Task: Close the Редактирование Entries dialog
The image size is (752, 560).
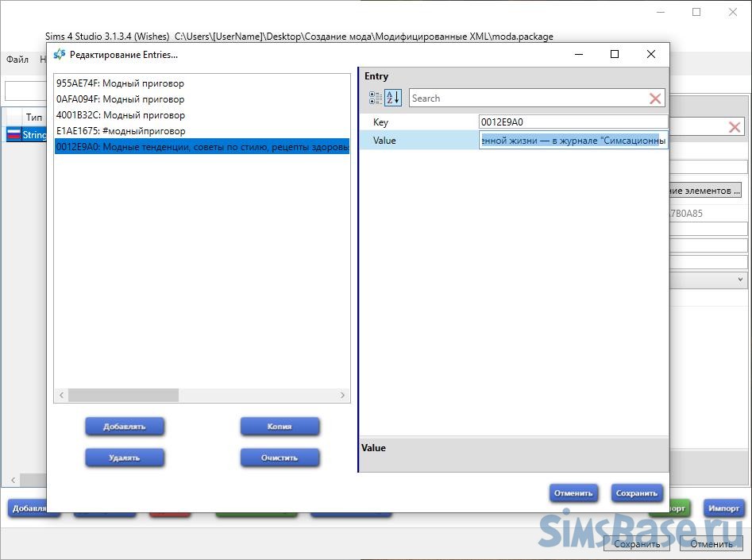Action: coord(651,54)
